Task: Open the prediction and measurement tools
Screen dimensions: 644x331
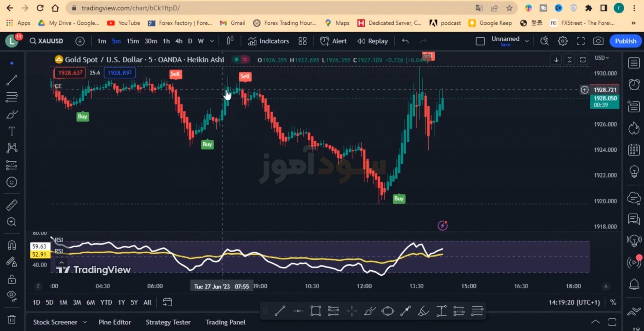Action: click(x=12, y=165)
